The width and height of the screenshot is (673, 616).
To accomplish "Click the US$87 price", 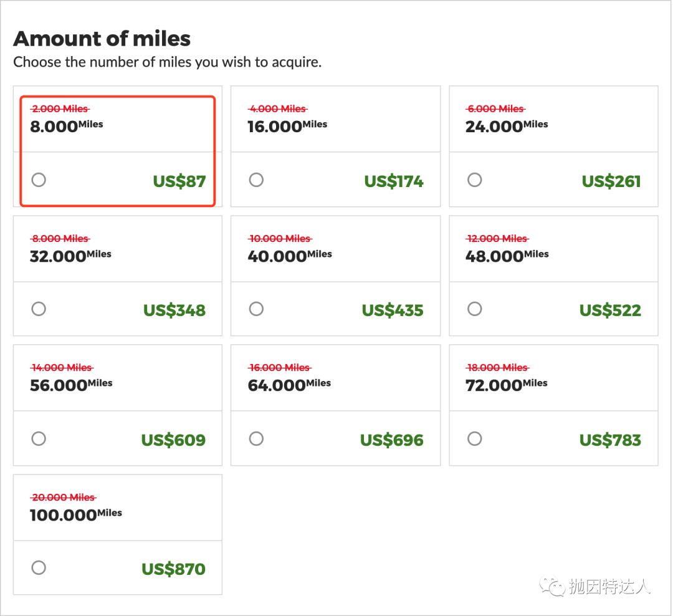I will coord(179,181).
